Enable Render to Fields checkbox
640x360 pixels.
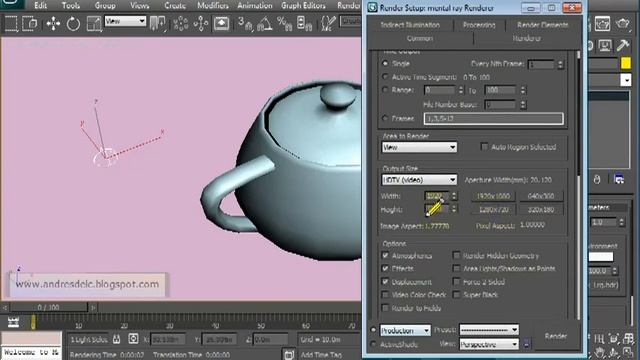pyautogui.click(x=385, y=308)
